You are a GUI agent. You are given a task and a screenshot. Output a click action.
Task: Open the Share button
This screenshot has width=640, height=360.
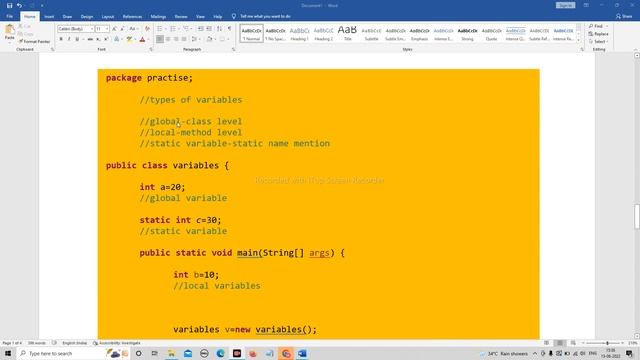624,16
